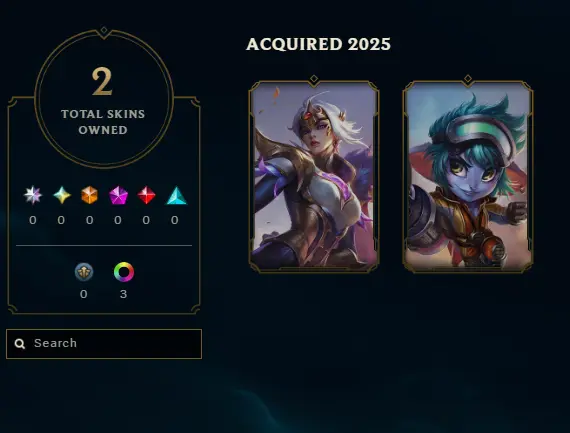
Task: Open the teal-haired yordle skin card
Action: point(468,176)
